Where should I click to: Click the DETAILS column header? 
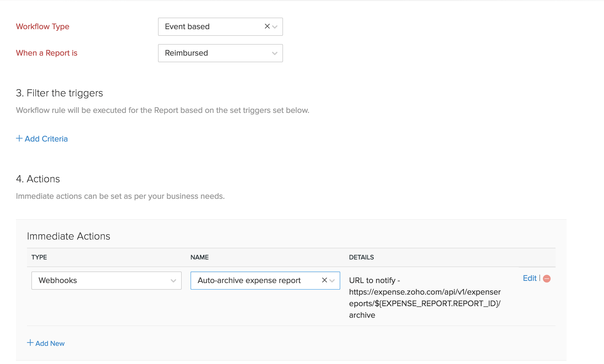click(361, 257)
